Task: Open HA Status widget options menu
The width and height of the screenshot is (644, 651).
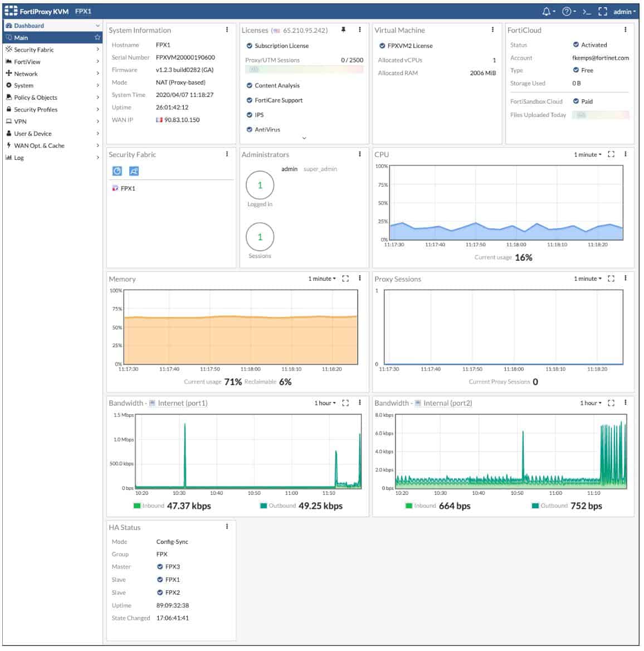Action: pyautogui.click(x=227, y=527)
